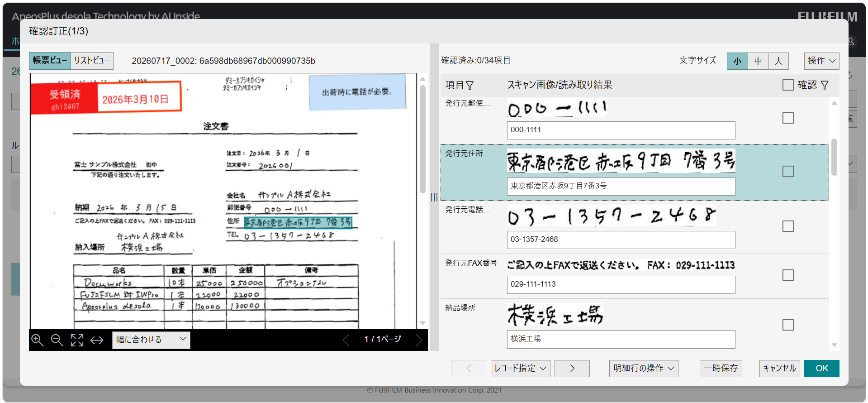Click file name 20260717_0002 text
The width and height of the screenshot is (868, 403).
coord(223,61)
